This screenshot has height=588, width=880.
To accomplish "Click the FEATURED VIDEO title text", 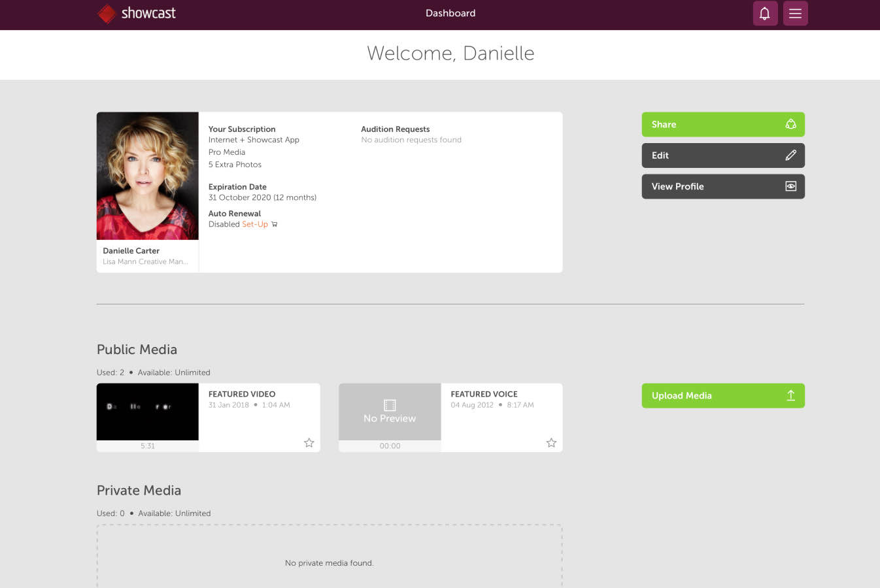I will coord(242,394).
